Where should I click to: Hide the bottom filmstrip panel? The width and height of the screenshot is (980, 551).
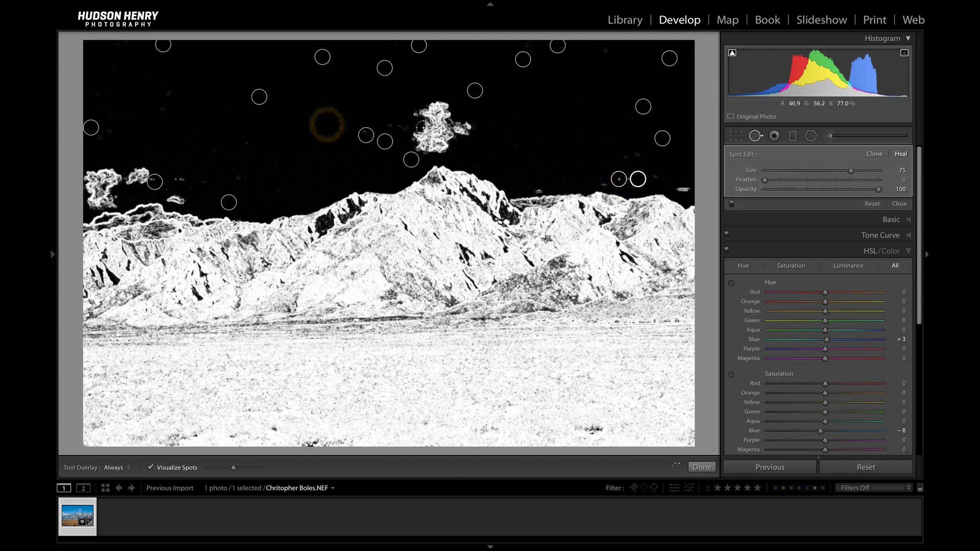click(x=490, y=547)
